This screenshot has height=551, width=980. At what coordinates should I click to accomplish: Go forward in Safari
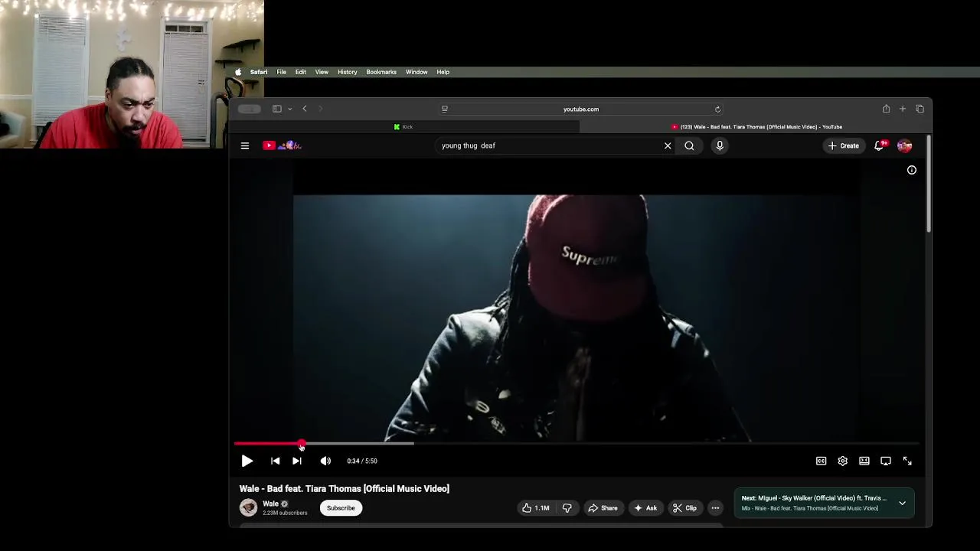(x=320, y=109)
